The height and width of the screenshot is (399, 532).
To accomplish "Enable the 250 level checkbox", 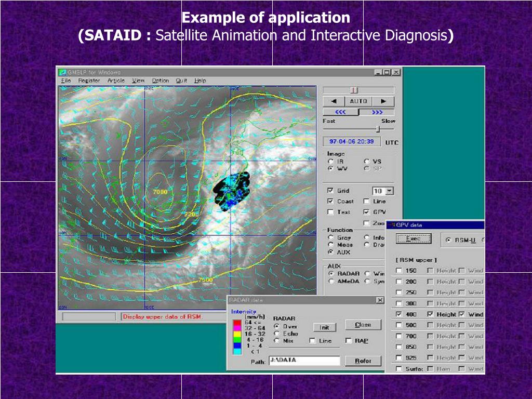I will 399,292.
